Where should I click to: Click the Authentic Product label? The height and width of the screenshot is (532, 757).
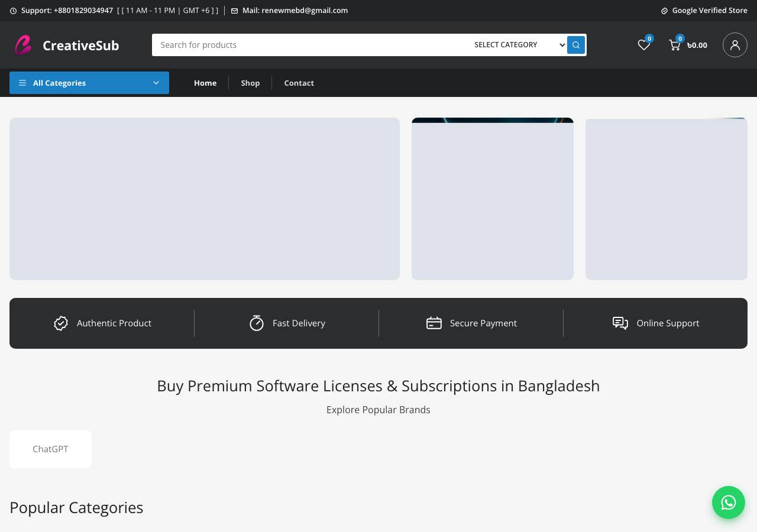[x=114, y=323]
